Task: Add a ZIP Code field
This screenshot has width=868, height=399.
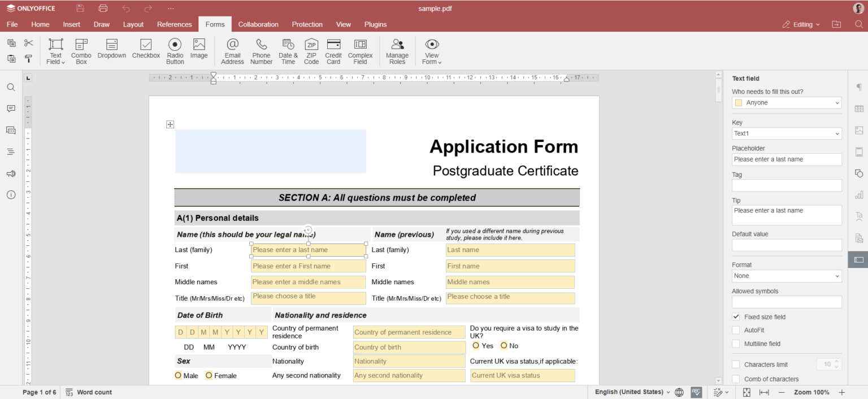Action: click(311, 51)
